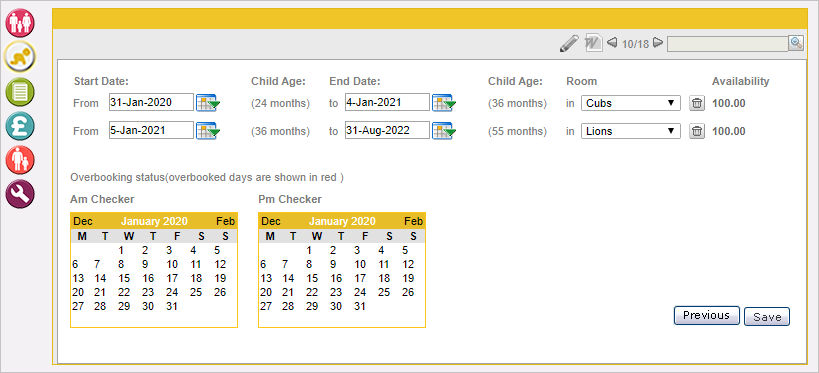Open the red staff icon
This screenshot has width=819, height=373.
20,160
